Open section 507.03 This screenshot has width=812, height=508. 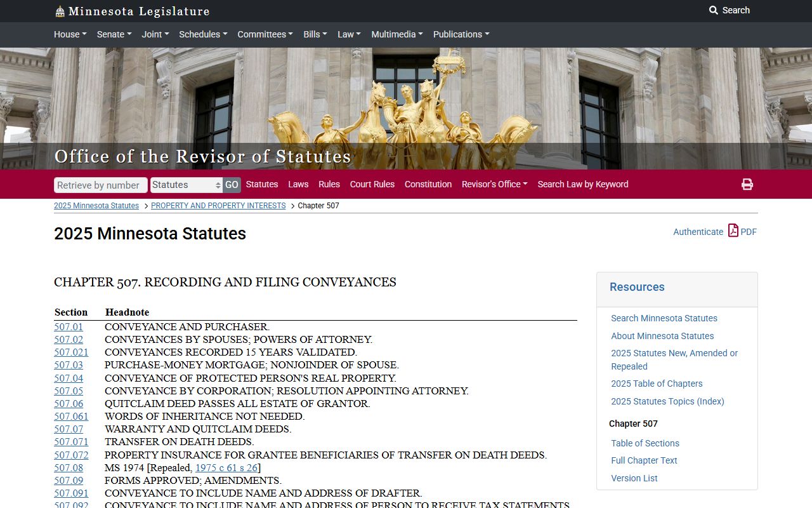point(69,365)
